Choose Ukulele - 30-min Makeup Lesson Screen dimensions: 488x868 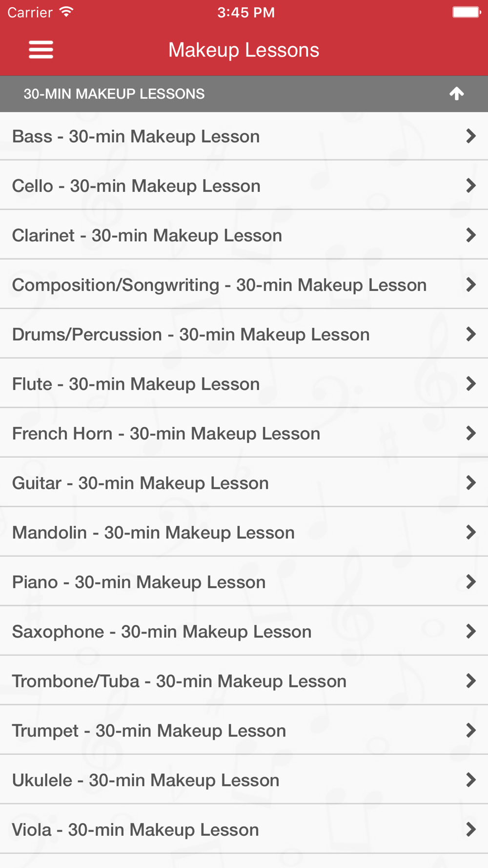145,780
